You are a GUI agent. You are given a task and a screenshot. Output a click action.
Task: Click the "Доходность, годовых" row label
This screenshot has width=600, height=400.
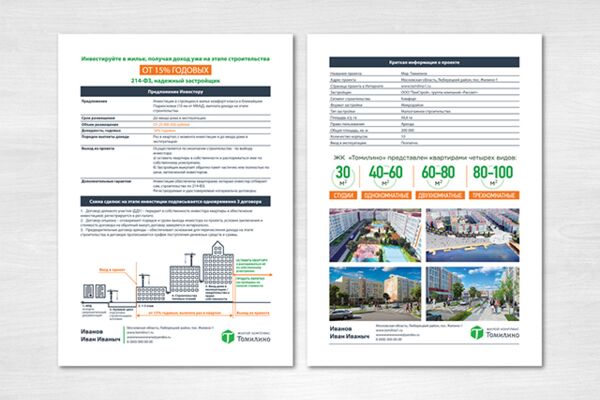pyautogui.click(x=101, y=131)
